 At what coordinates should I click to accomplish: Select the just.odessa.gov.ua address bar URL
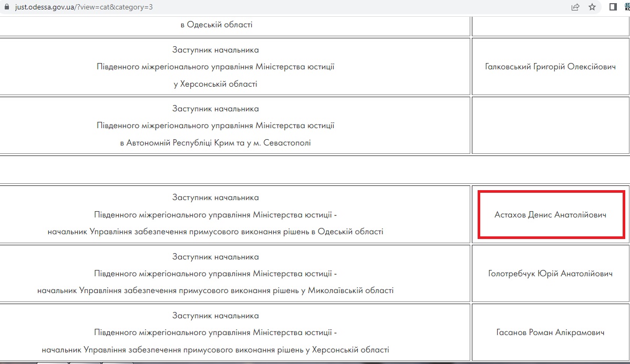point(84,7)
